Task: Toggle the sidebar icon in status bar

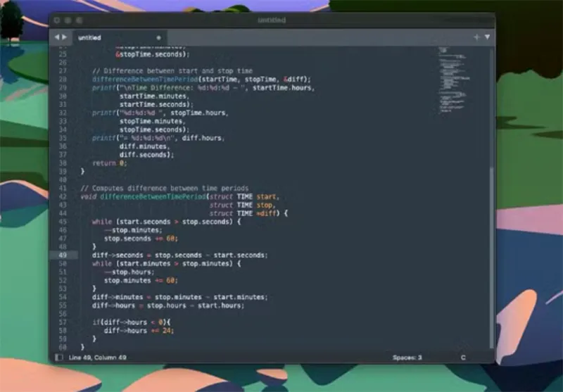Action: click(58, 358)
